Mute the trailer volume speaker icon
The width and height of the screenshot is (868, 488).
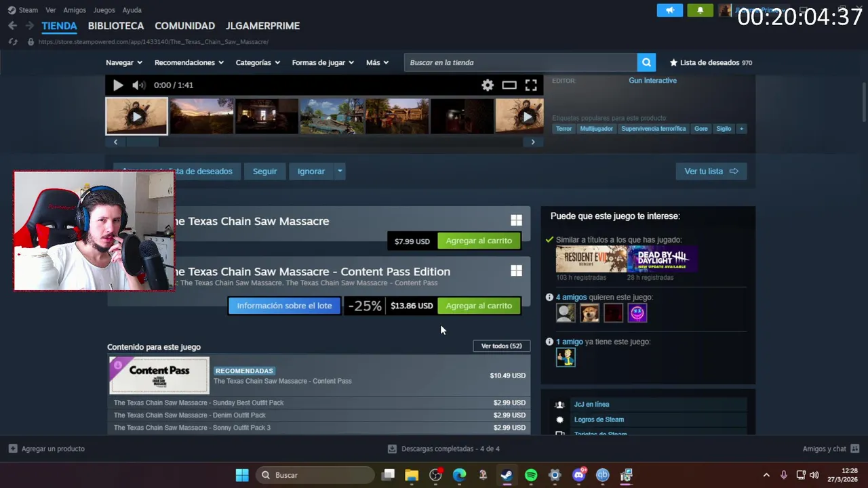[138, 85]
